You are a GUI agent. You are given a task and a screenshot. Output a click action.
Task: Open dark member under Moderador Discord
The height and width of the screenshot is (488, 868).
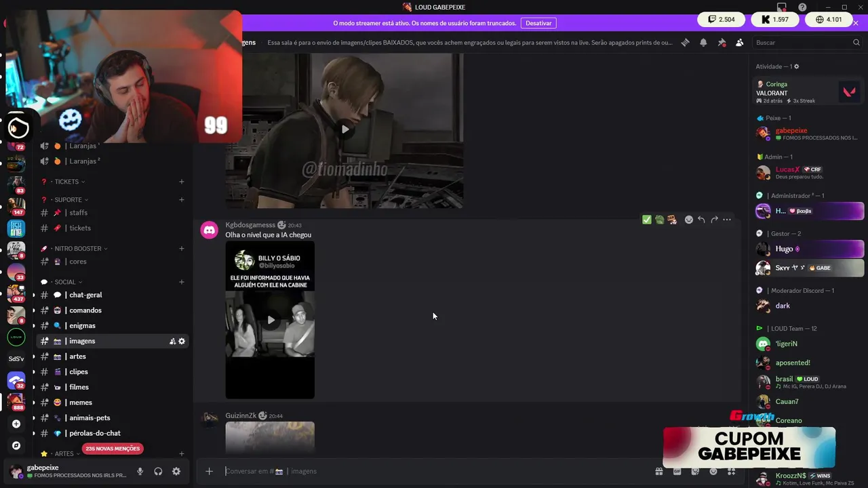pyautogui.click(x=808, y=306)
